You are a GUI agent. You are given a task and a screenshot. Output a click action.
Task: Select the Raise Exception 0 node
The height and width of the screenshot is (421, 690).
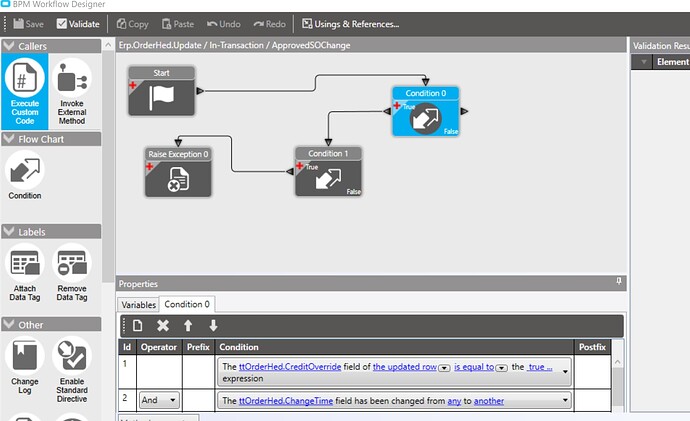click(178, 172)
